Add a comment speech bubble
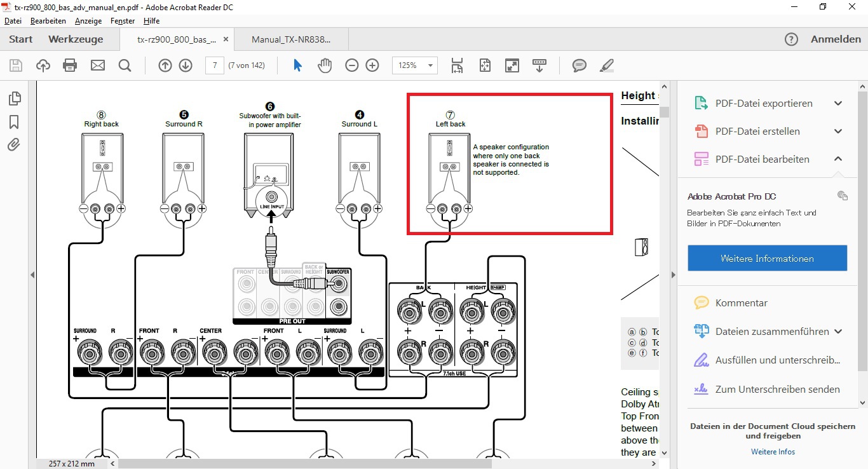 579,65
